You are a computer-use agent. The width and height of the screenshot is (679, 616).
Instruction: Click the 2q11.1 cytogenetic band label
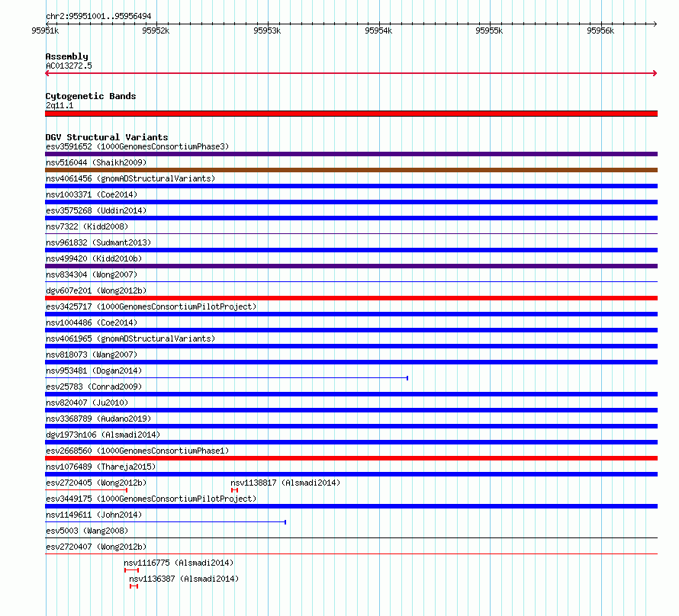click(60, 105)
